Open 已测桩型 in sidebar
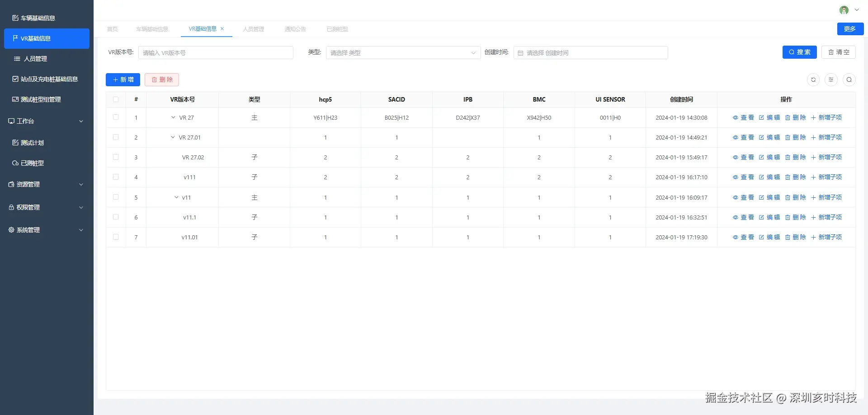This screenshot has width=868, height=415. pyautogui.click(x=47, y=163)
